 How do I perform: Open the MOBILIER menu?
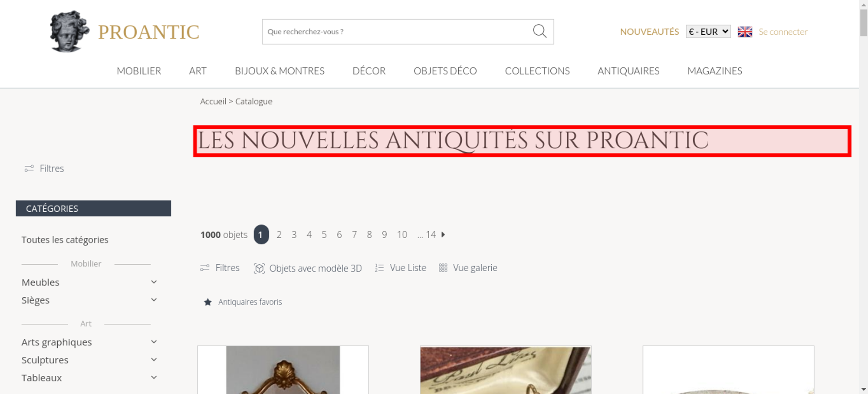(x=139, y=71)
